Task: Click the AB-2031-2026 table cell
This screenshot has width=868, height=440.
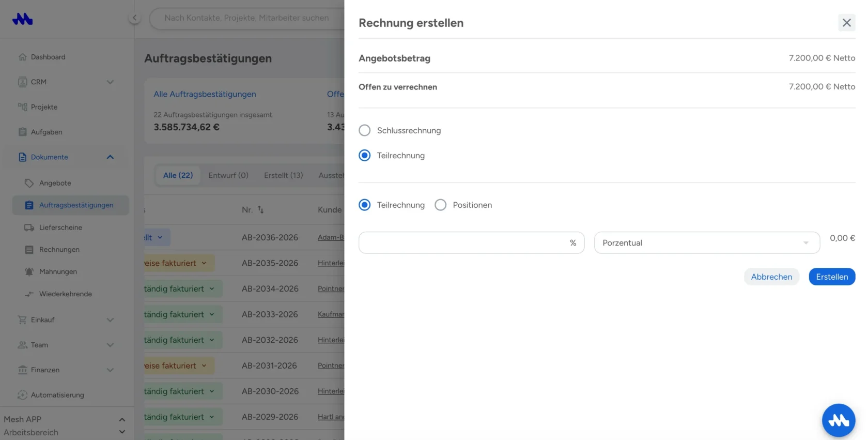Action: 269,366
